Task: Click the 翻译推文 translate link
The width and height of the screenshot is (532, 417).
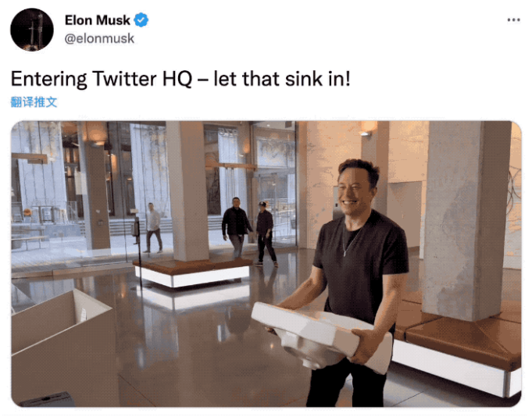Action: [x=34, y=102]
